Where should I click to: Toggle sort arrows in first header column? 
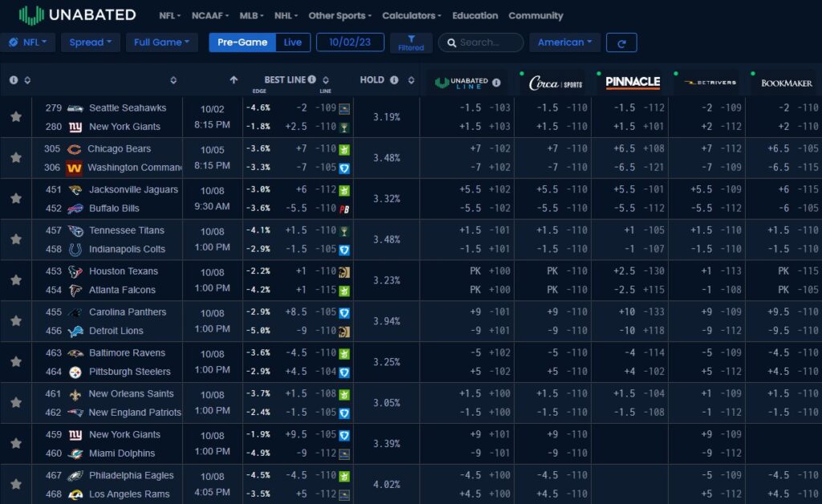pyautogui.click(x=27, y=80)
